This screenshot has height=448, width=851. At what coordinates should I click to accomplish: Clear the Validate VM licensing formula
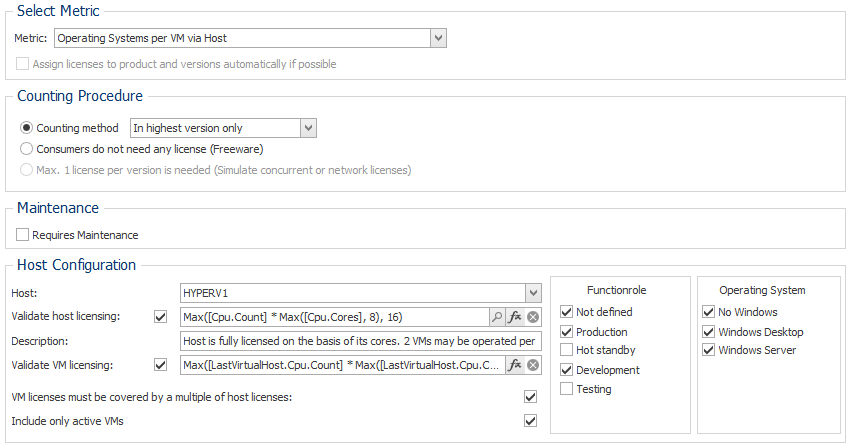533,365
